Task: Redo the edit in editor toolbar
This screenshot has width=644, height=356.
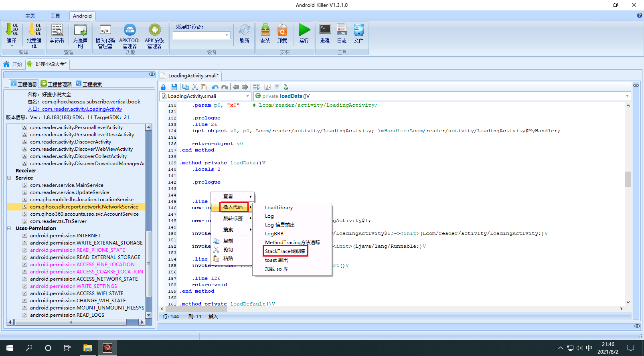Action: [x=225, y=87]
